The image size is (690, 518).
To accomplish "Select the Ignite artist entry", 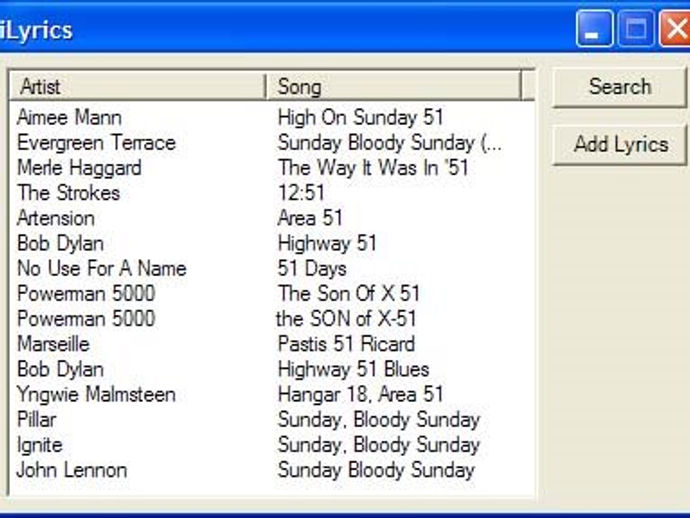I will [x=40, y=445].
